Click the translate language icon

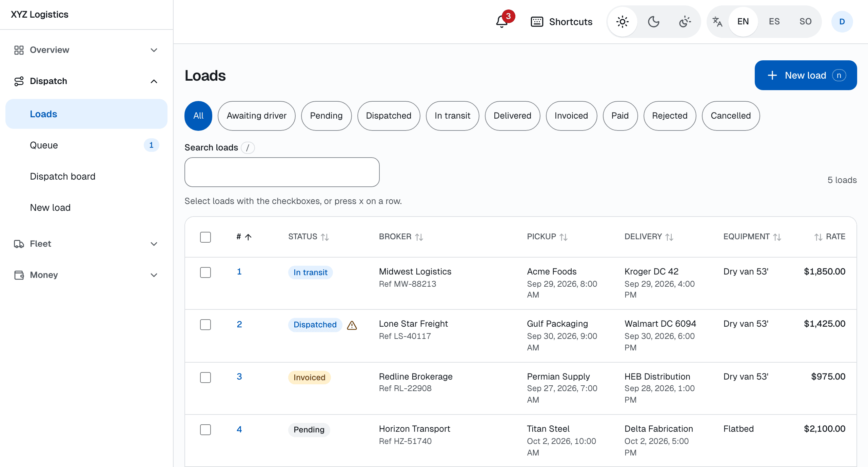[717, 22]
